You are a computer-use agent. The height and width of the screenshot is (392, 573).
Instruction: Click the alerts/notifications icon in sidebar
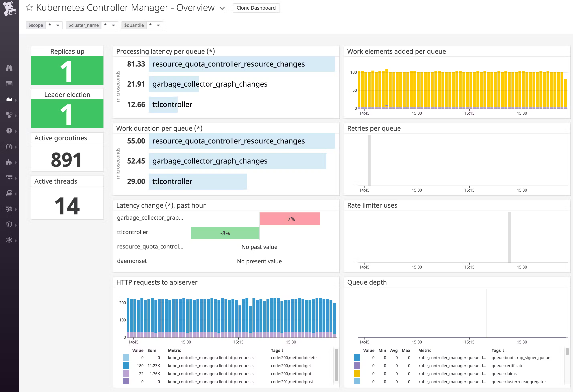click(10, 130)
